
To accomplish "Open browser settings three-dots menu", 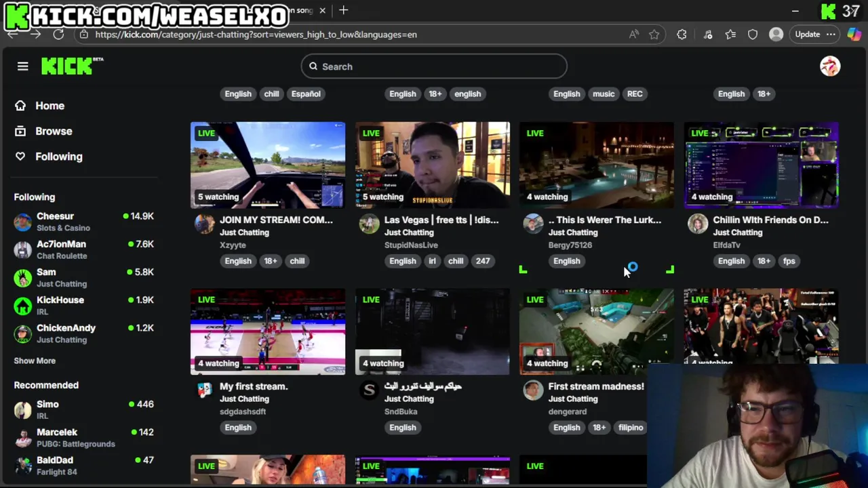I will coord(831,34).
